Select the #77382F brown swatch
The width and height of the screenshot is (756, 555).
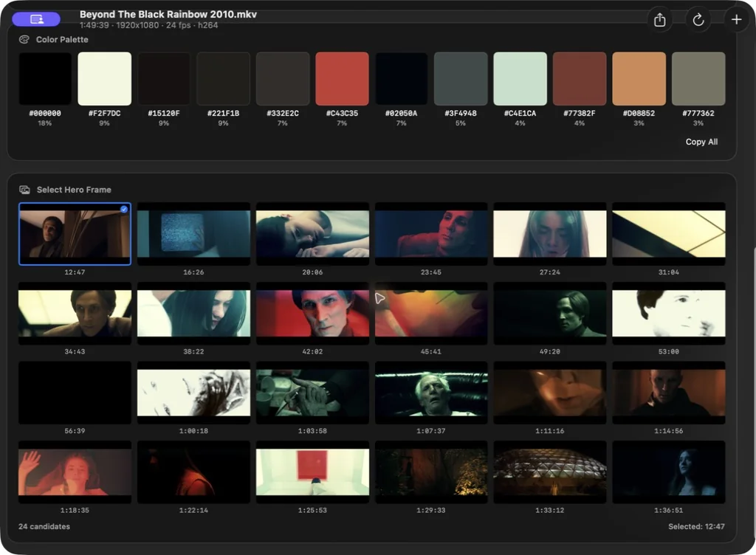[580, 78]
